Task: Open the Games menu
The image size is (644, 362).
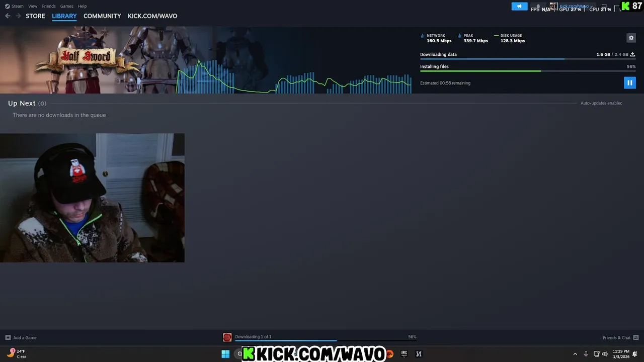Action: click(66, 6)
